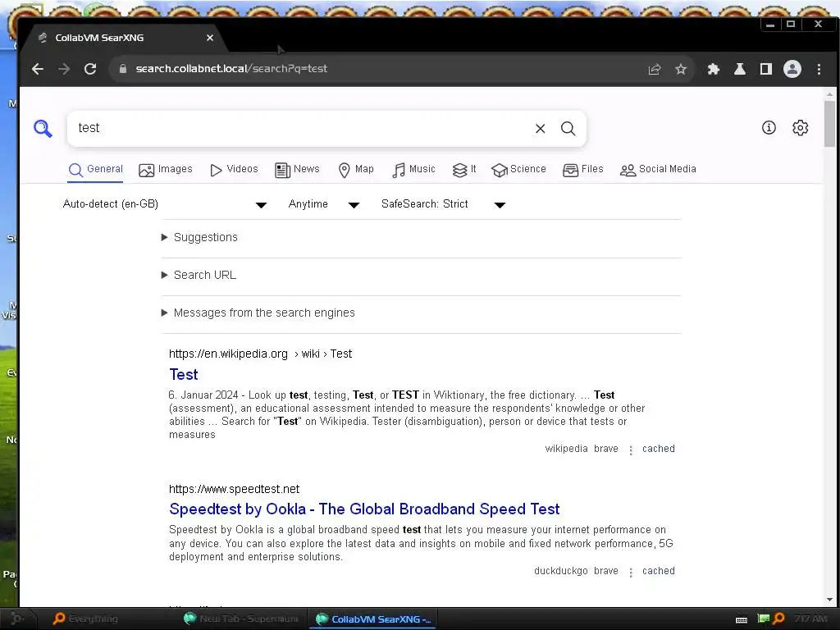Select the General search tab
This screenshot has width=840, height=630.
96,169
